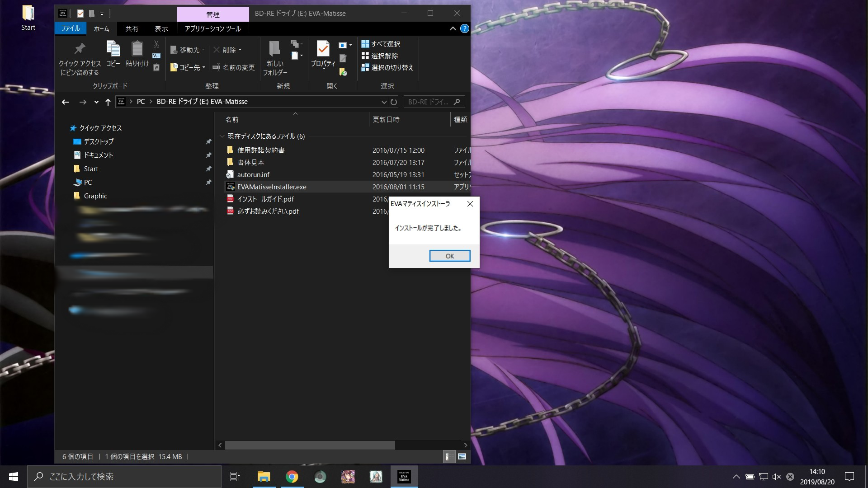Sort by Name (名前) column header
The width and height of the screenshot is (868, 488).
click(232, 120)
